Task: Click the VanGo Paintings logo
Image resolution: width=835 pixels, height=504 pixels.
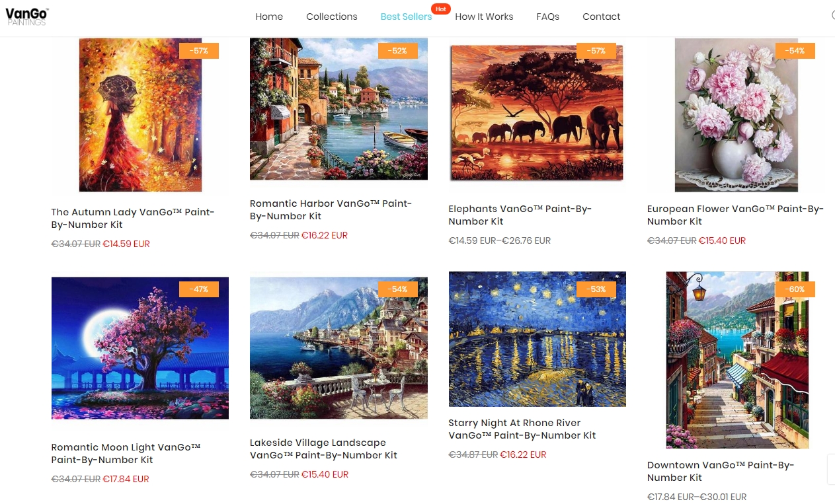Action: (x=27, y=16)
